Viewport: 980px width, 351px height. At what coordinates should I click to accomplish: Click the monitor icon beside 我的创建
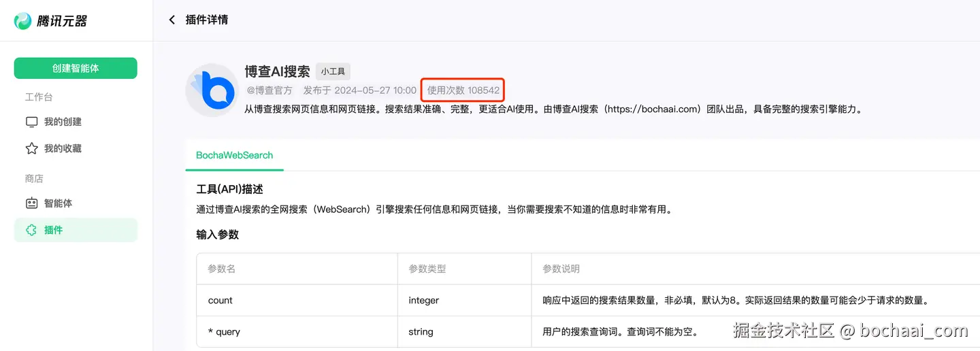coord(31,122)
